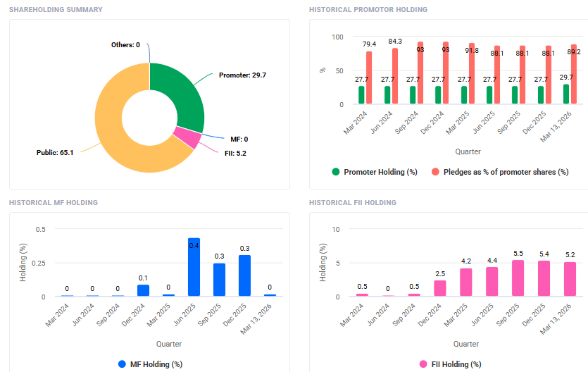Click the Mar 2024 red pledges bar
Screen dimensions: 588x372
pos(369,78)
